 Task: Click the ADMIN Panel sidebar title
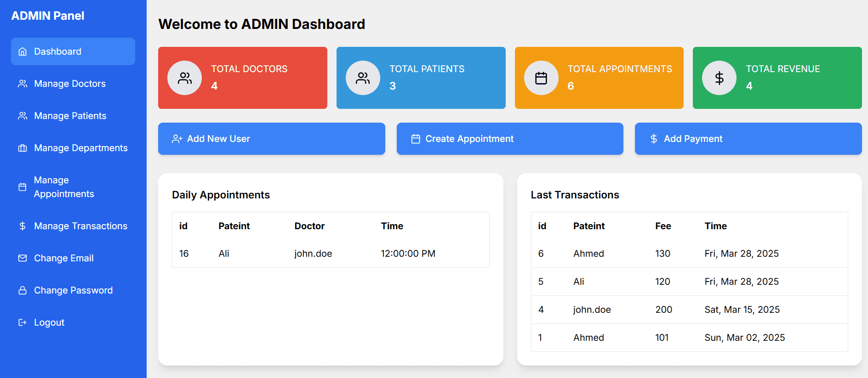(48, 16)
